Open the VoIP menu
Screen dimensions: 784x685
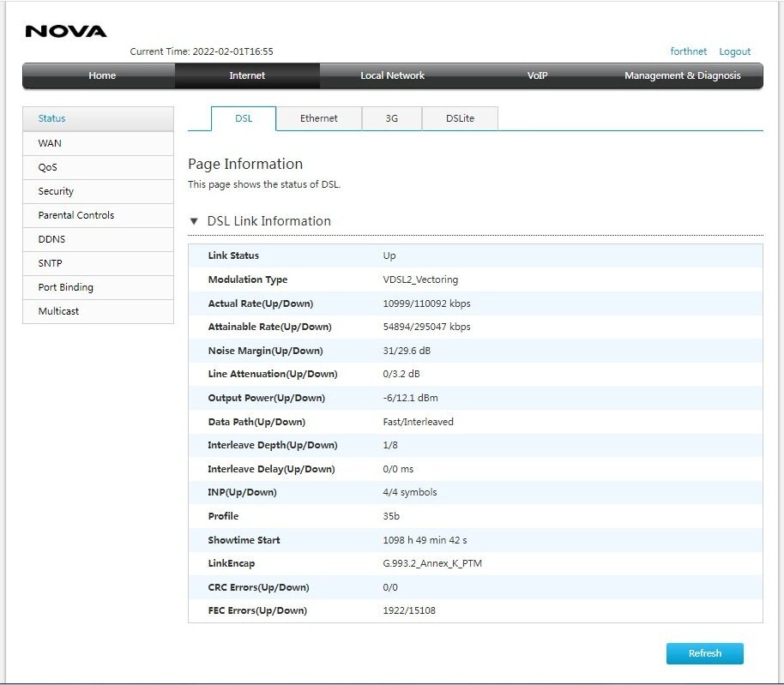tap(538, 75)
